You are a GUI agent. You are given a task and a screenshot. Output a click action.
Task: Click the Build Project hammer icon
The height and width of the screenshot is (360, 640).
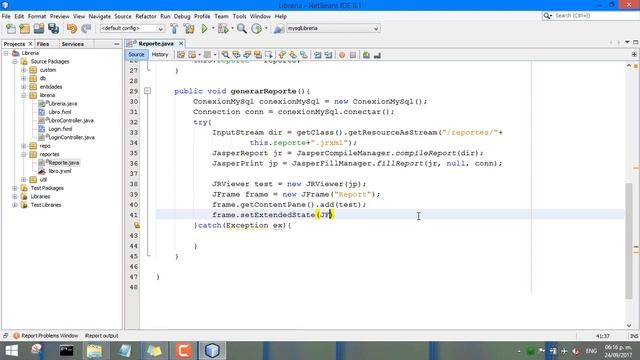pyautogui.click(x=174, y=29)
